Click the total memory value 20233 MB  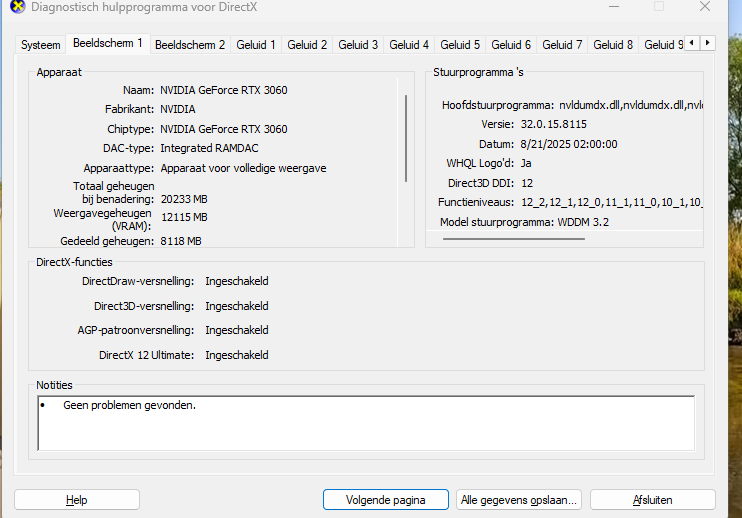point(184,199)
